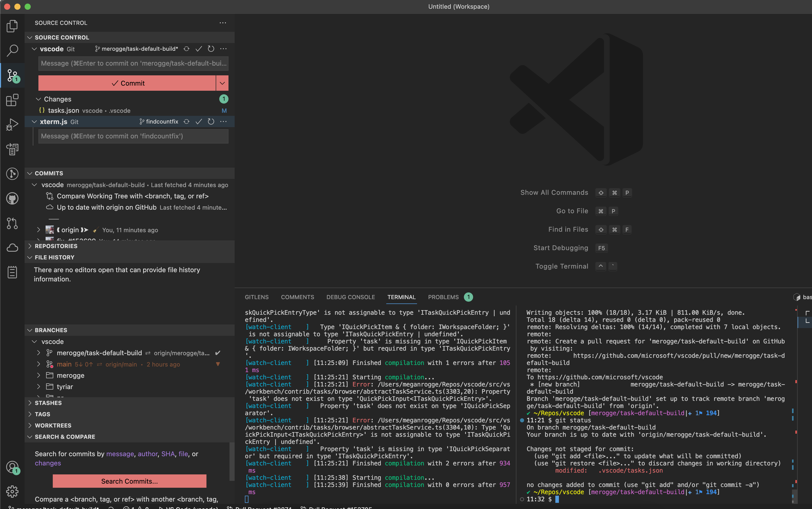The width and height of the screenshot is (812, 509).
Task: Open the Search view in activity bar
Action: point(12,50)
